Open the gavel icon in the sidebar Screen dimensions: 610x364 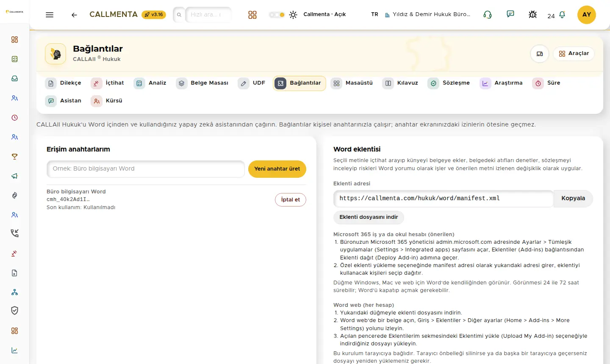coord(15,254)
